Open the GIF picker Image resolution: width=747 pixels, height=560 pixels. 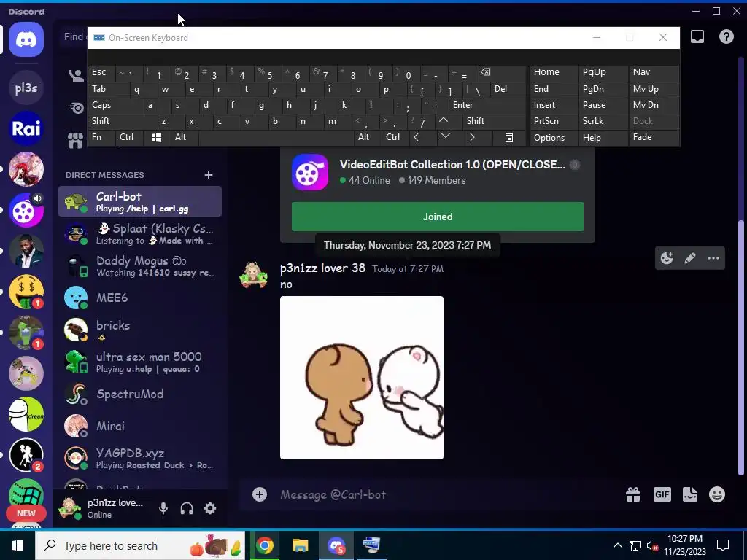tap(662, 494)
